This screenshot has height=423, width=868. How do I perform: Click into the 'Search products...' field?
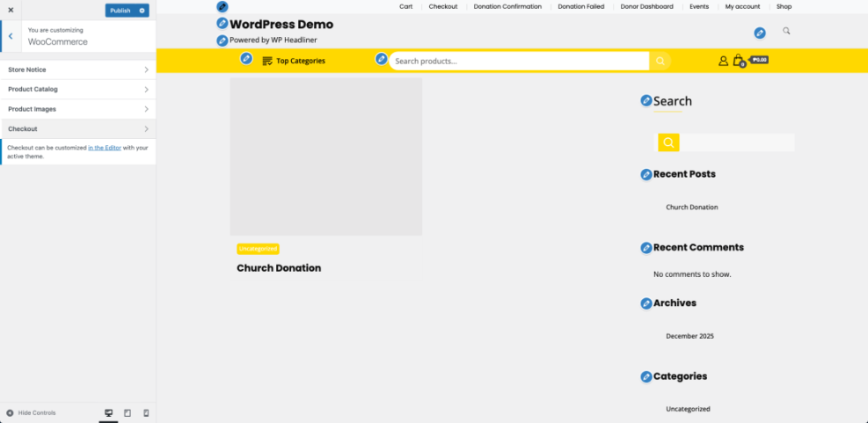[519, 61]
